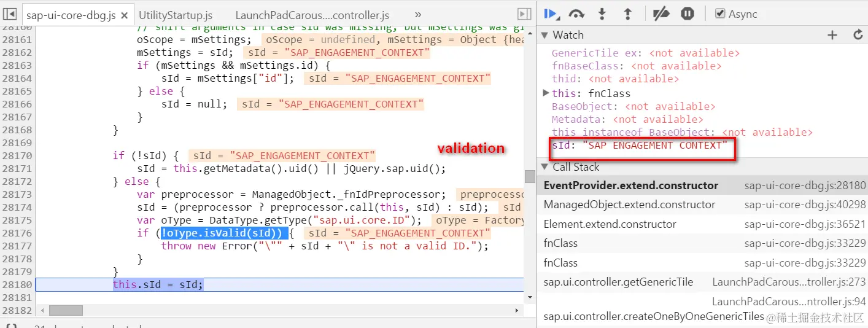Open the LaunchPadCarous....controller.js tab

[x=312, y=15]
